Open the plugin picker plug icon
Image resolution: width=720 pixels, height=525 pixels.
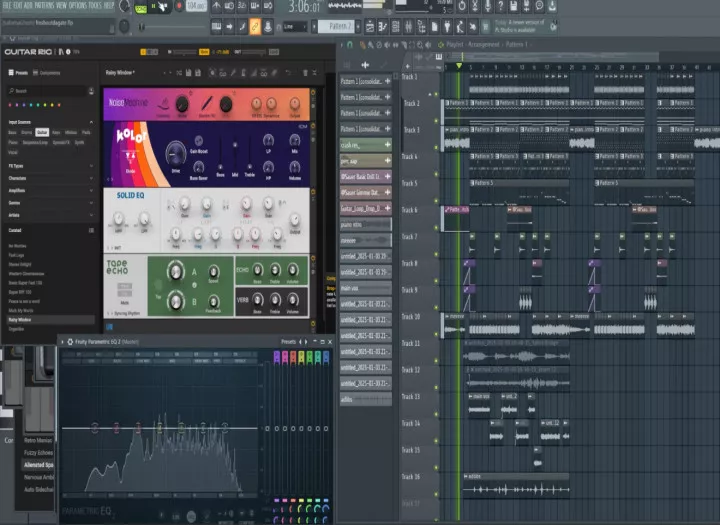pos(447,27)
